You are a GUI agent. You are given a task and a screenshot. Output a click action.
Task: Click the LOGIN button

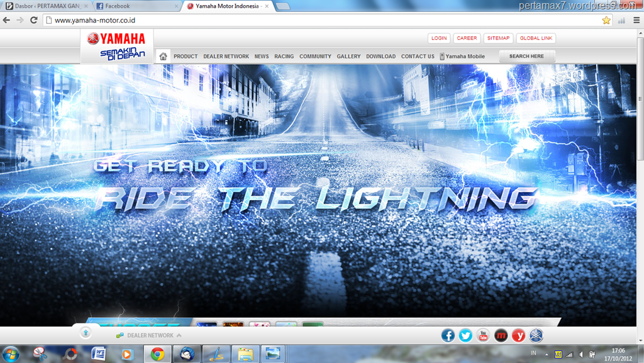point(439,38)
